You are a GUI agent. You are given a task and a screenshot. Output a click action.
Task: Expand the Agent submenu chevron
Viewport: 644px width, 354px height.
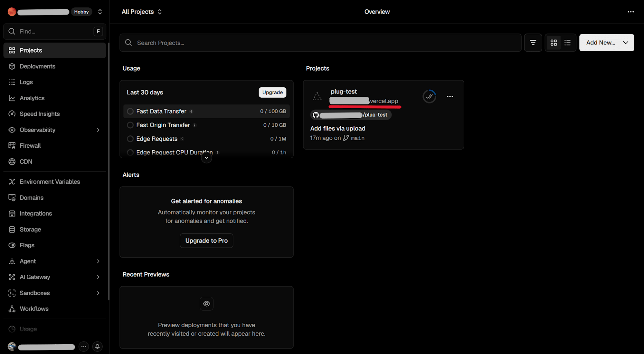click(x=98, y=261)
